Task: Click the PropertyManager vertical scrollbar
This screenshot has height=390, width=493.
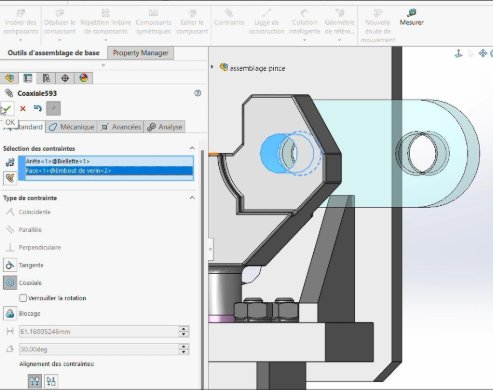Action: pos(202,269)
